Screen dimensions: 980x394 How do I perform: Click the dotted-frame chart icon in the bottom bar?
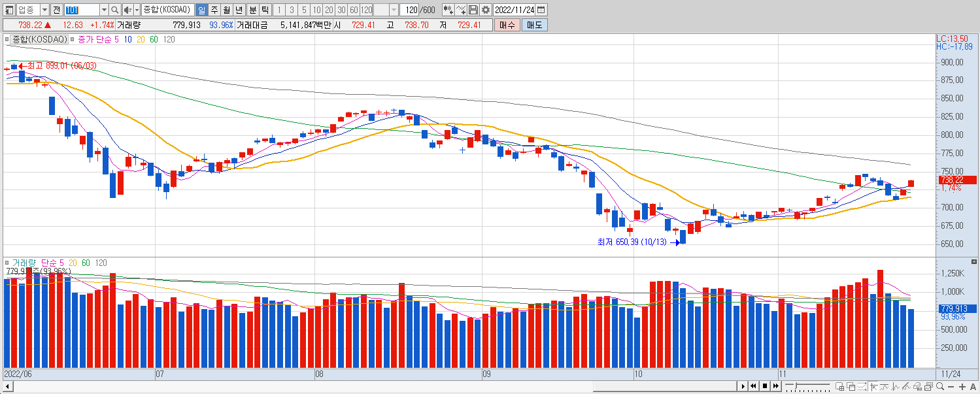(x=862, y=386)
